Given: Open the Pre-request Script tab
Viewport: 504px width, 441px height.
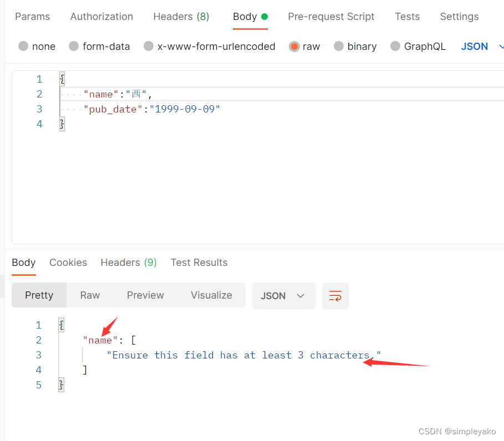Looking at the screenshot, I should (x=331, y=17).
